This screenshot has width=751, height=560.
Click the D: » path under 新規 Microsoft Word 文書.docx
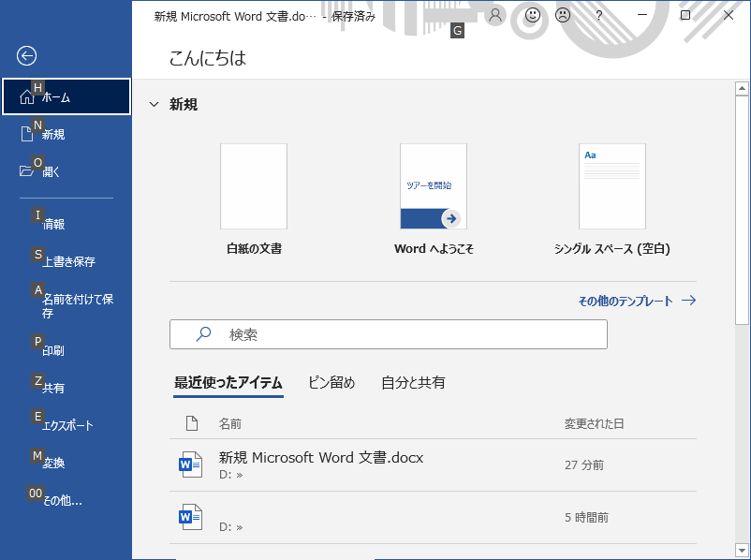coord(231,475)
